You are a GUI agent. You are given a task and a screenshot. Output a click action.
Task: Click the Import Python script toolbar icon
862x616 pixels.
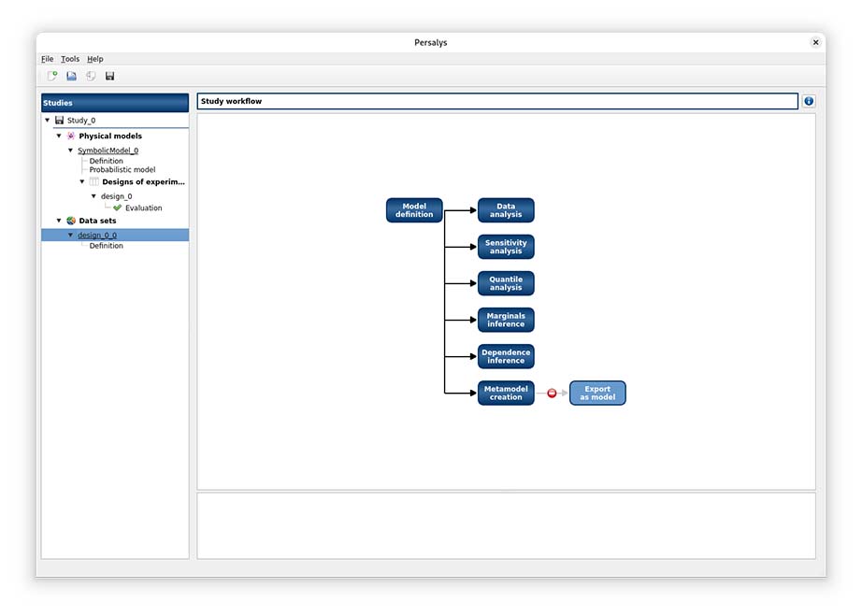pyautogui.click(x=91, y=76)
